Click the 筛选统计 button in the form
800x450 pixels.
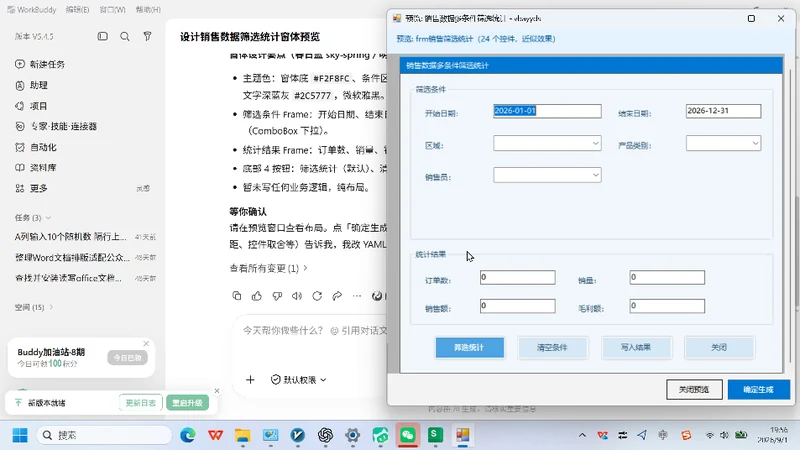pos(469,347)
